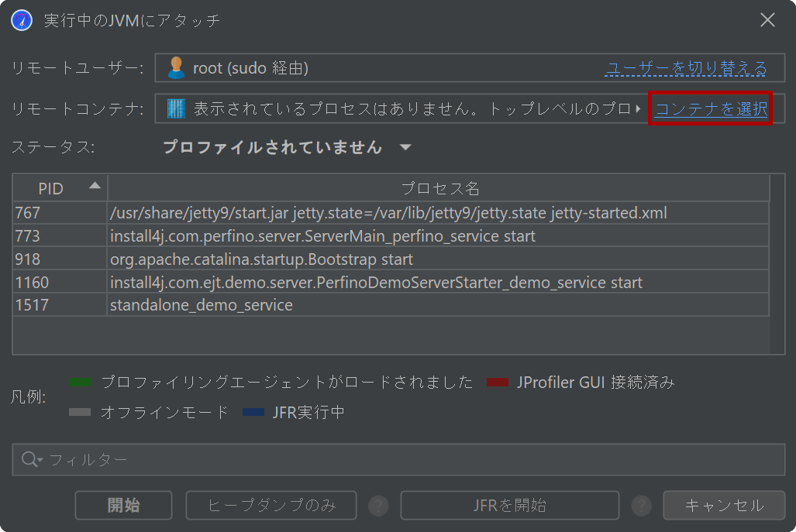Open the ステータス filter dropdown
This screenshot has height=532, width=796.
[x=405, y=148]
